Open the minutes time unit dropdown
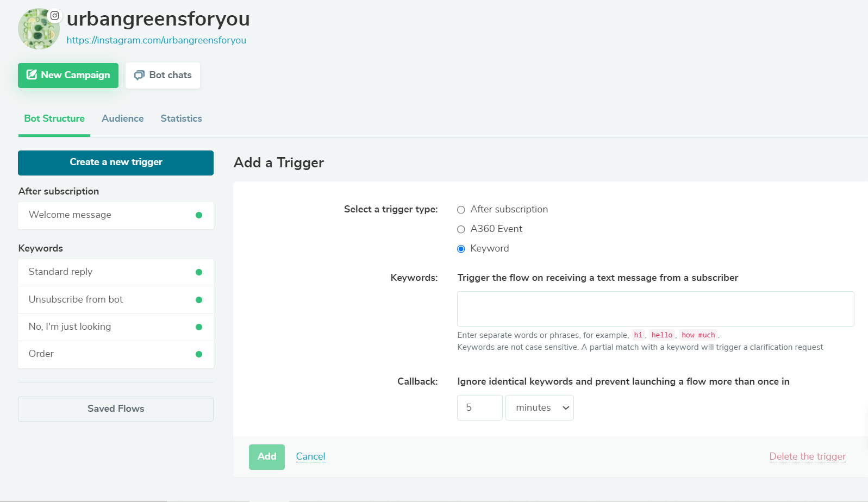 [x=539, y=407]
